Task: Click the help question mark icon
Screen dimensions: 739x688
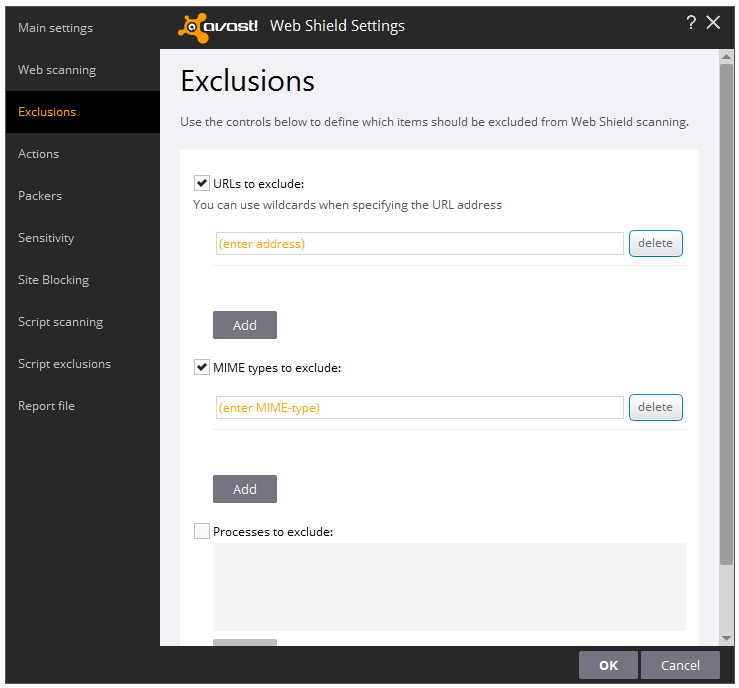Action: coord(691,23)
